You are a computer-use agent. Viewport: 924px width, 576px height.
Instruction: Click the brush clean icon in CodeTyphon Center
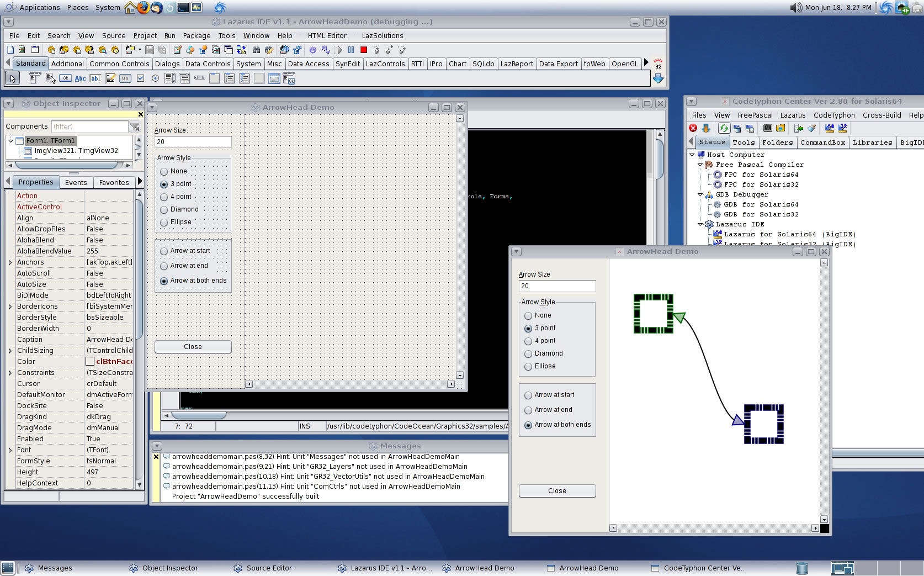pyautogui.click(x=811, y=128)
